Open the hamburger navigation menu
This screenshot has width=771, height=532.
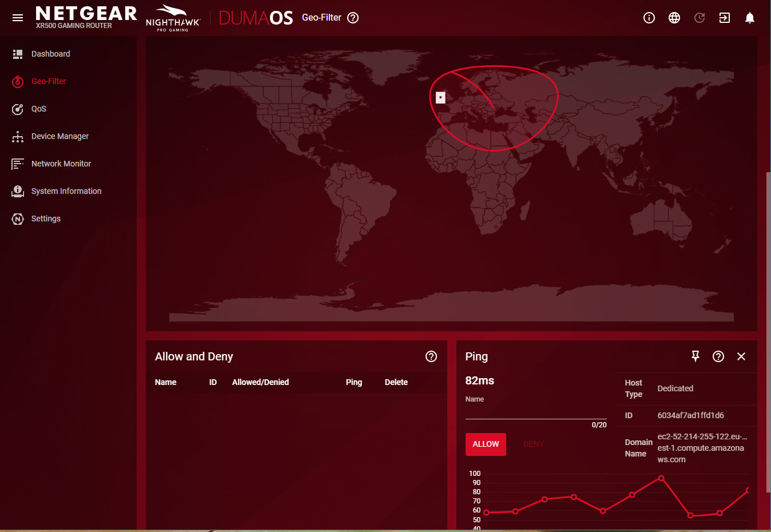point(18,18)
